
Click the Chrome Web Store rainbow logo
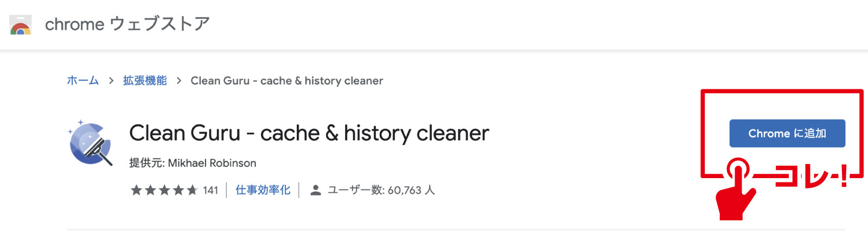pyautogui.click(x=21, y=25)
